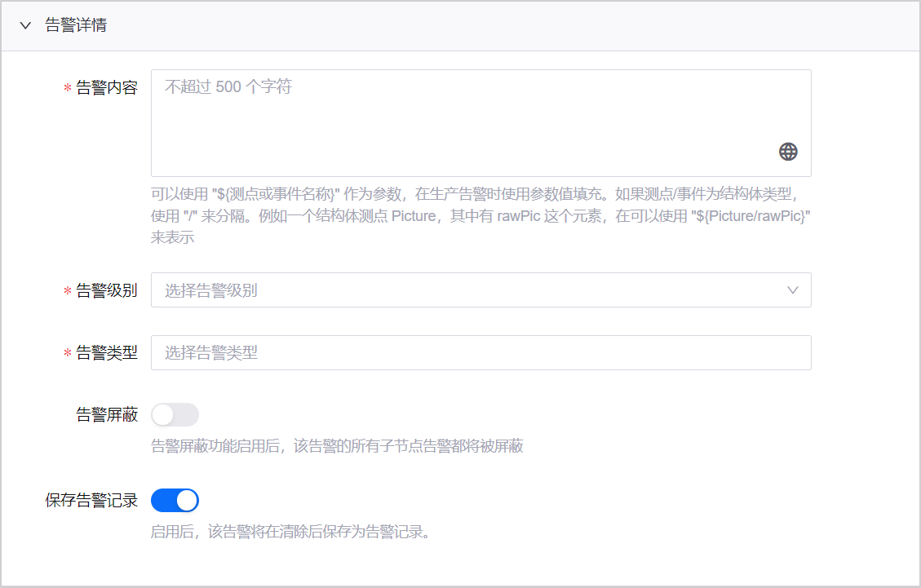
Task: Click the hint text under 保存告警记录 switch
Action: (290, 533)
